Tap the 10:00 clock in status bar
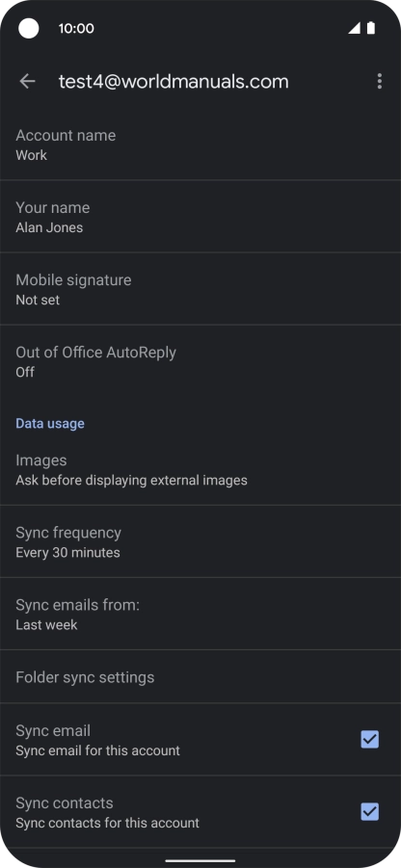Viewport: 401px width, 868px height. click(x=76, y=28)
